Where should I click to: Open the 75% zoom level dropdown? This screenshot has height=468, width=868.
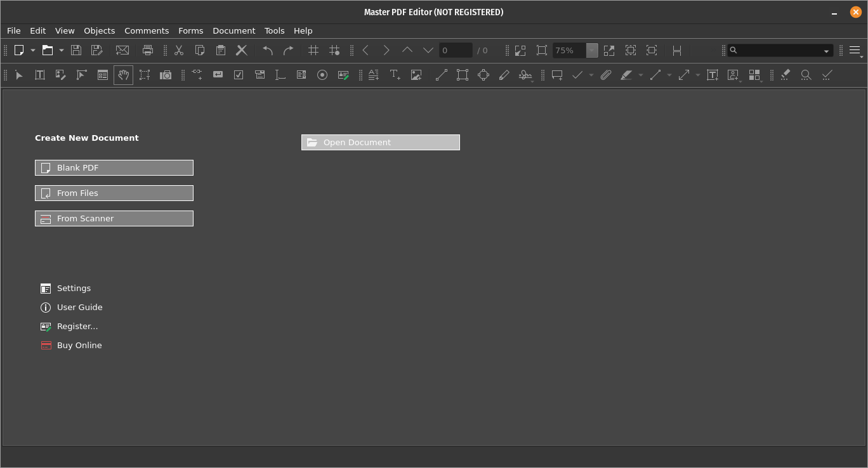tap(592, 50)
